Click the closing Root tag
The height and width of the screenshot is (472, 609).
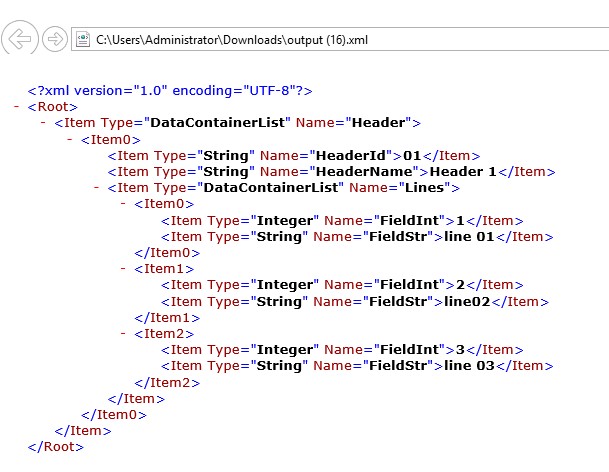click(57, 447)
